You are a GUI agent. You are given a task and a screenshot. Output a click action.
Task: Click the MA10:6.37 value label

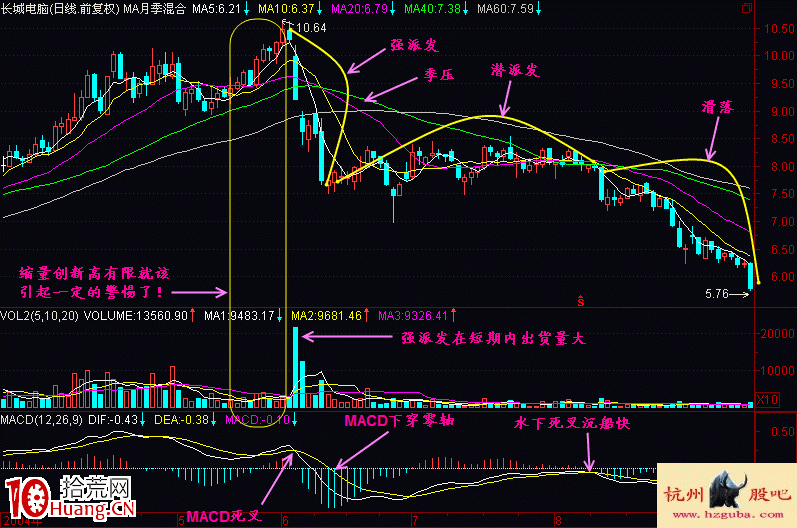click(286, 8)
